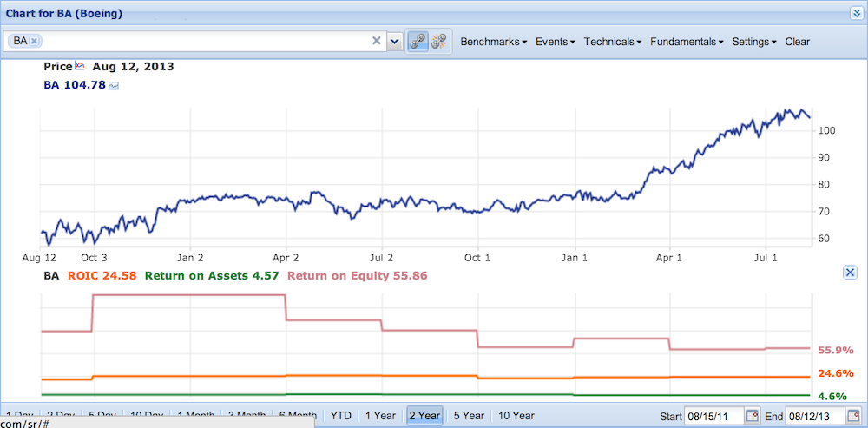Open the End date calendar picker
The width and height of the screenshot is (868, 428).
click(852, 416)
